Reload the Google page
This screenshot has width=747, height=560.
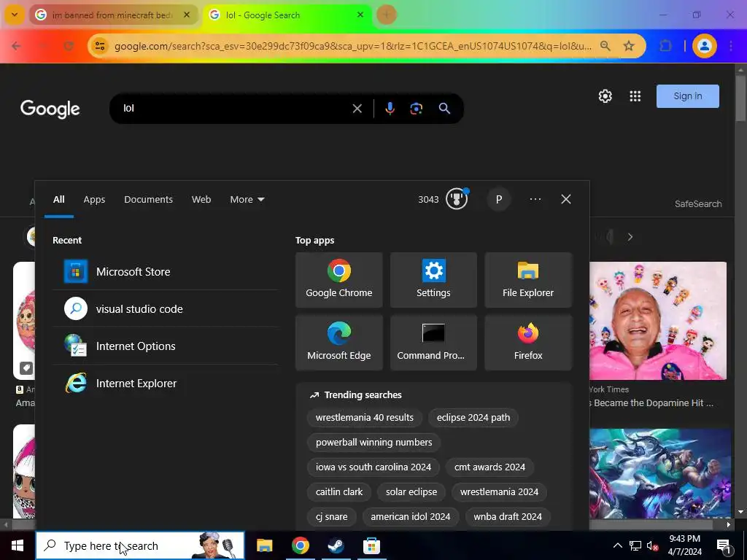69,46
